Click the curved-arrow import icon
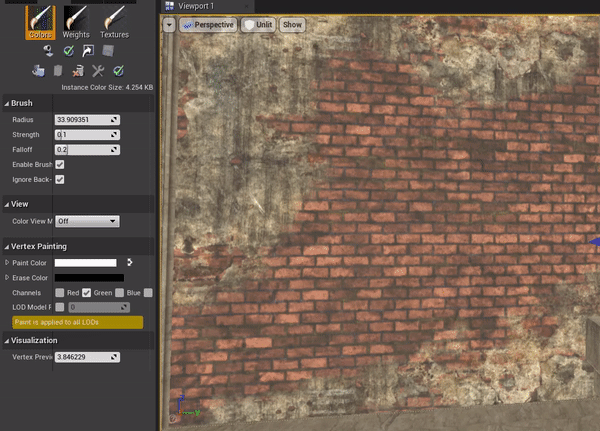This screenshot has height=431, width=600. (x=88, y=51)
